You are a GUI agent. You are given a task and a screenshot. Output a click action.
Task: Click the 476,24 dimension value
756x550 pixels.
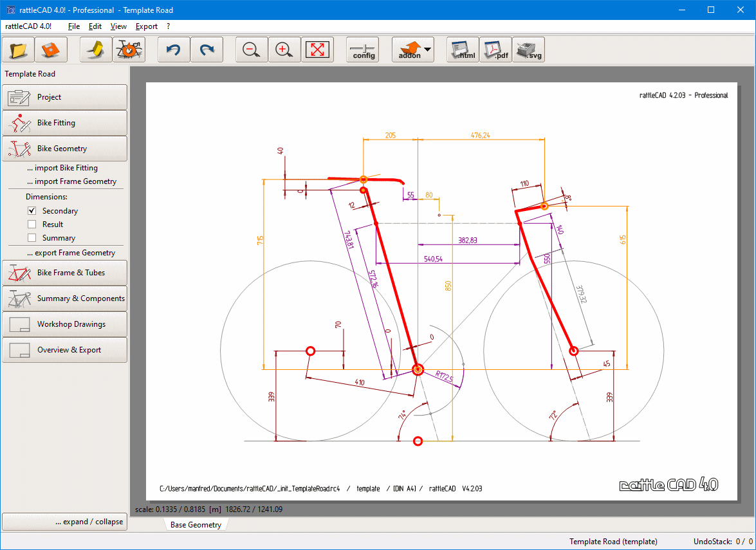[480, 136]
